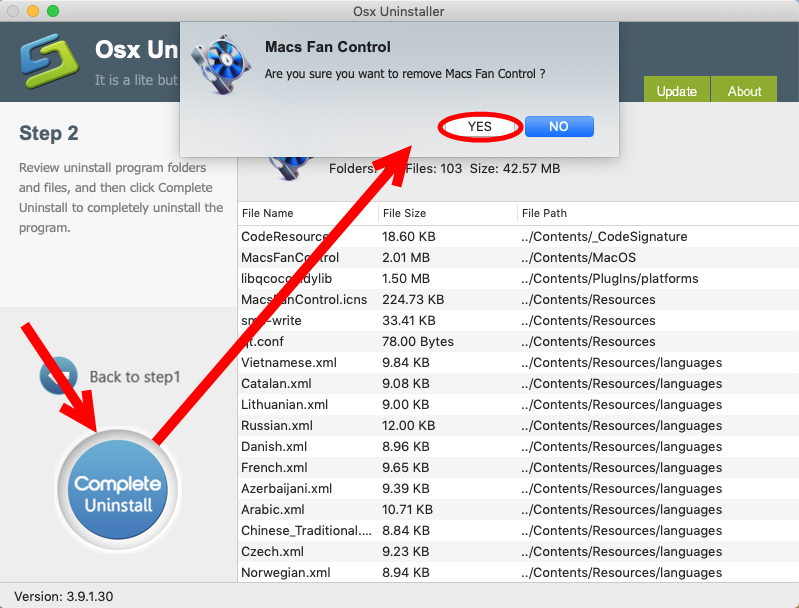Select the libqcocoa.dylib file row
Image resolution: width=799 pixels, height=608 pixels.
click(x=518, y=278)
